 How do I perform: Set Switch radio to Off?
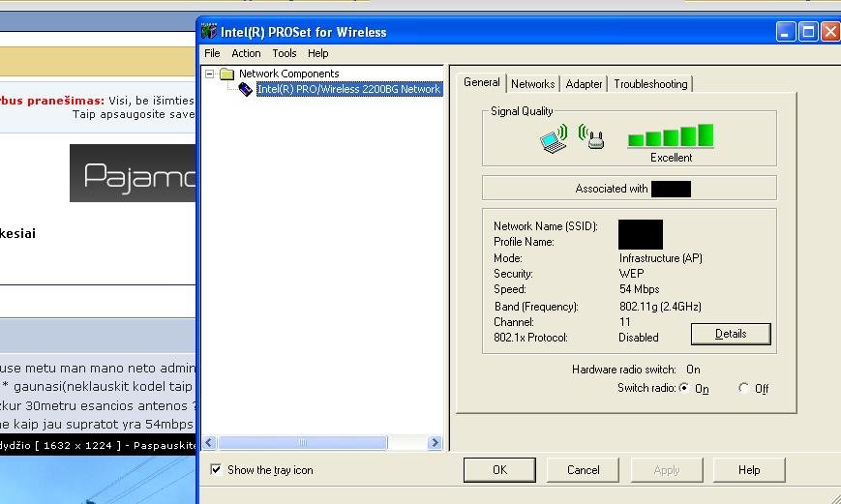743,388
